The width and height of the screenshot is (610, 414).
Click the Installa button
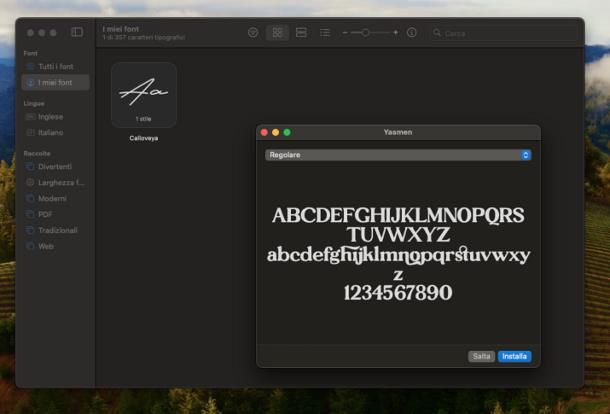click(x=514, y=356)
